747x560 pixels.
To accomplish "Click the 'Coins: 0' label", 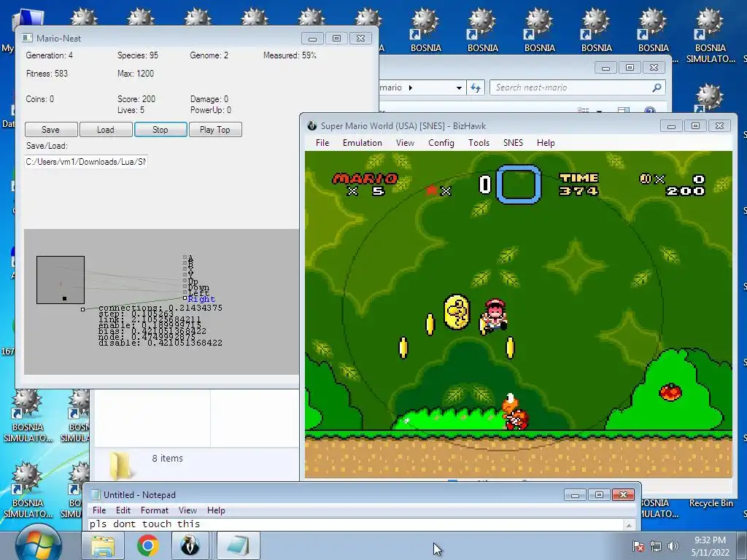I will point(40,99).
